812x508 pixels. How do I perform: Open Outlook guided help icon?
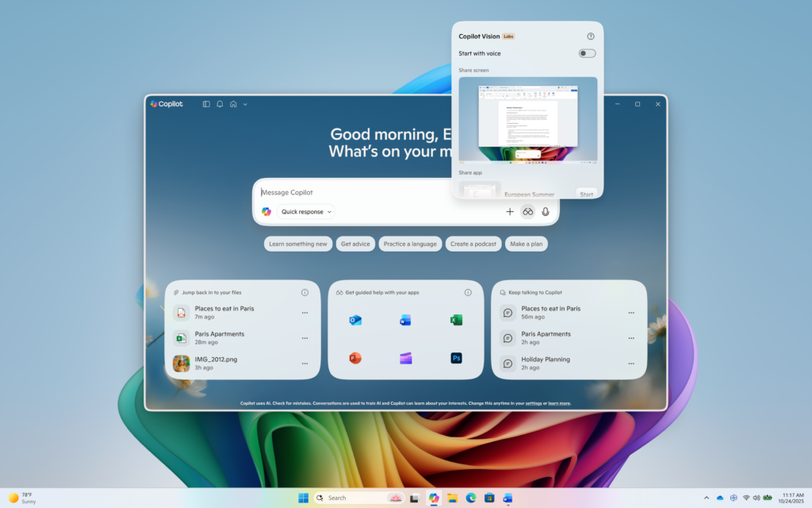click(x=354, y=319)
